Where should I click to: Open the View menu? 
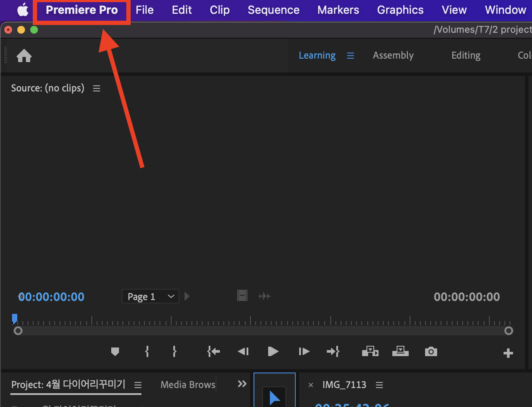pos(454,10)
